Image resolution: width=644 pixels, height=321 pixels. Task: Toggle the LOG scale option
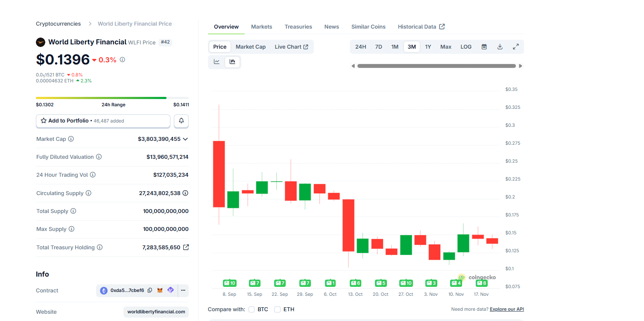(466, 47)
